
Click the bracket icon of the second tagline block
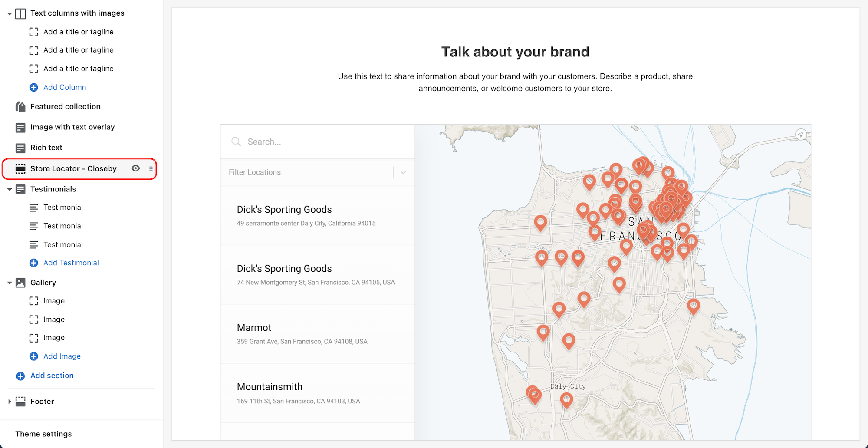[x=34, y=50]
